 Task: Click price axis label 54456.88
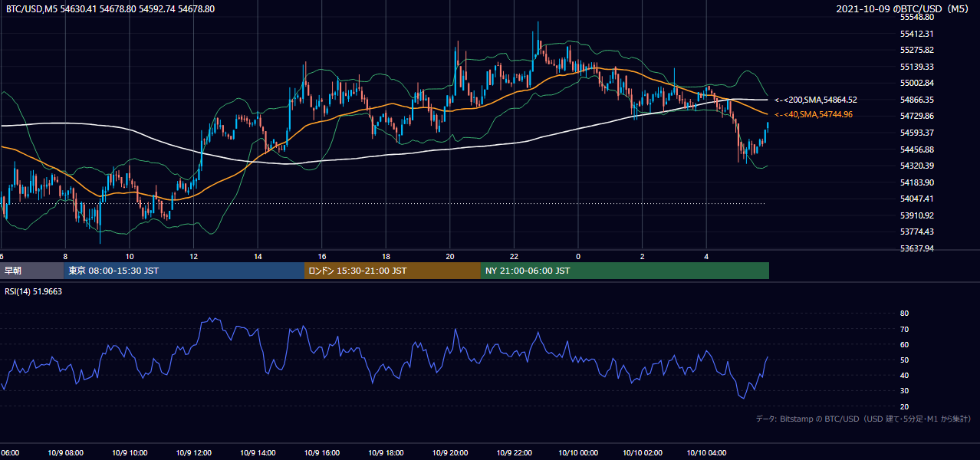(x=917, y=149)
